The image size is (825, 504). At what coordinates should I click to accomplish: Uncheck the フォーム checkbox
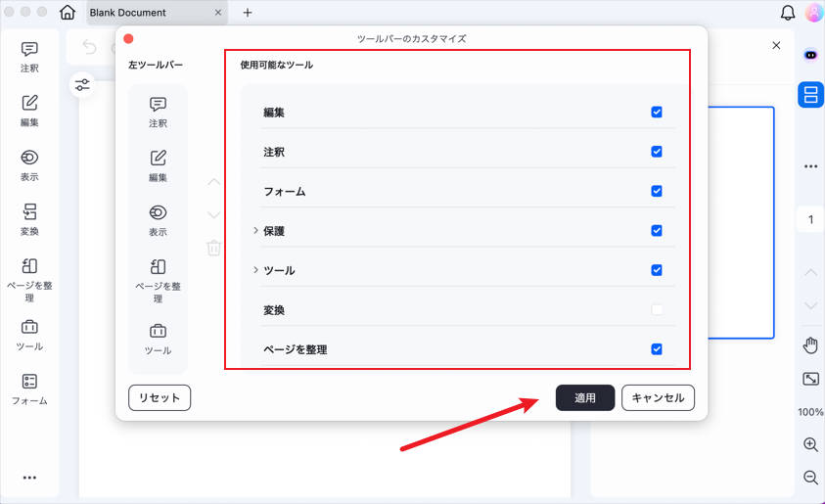(x=657, y=192)
